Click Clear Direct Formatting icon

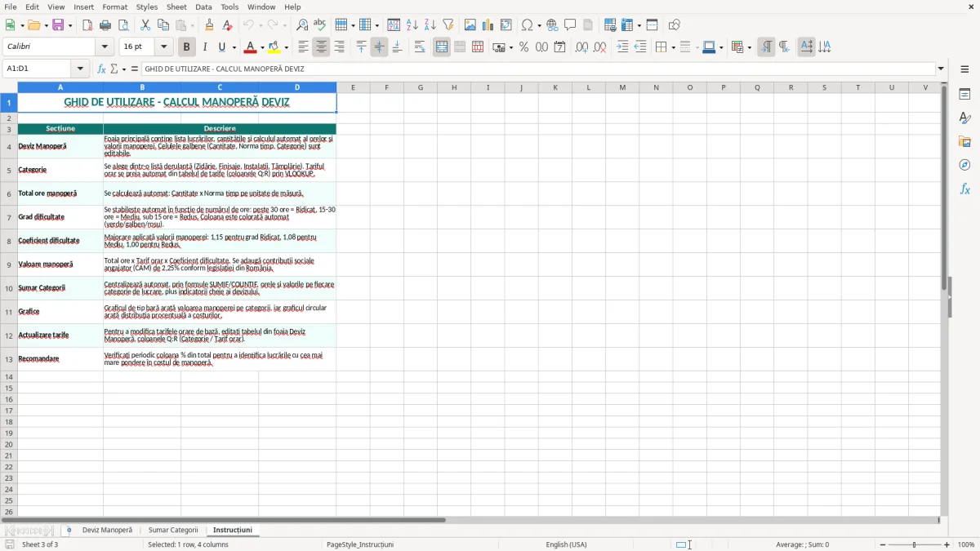pos(228,25)
